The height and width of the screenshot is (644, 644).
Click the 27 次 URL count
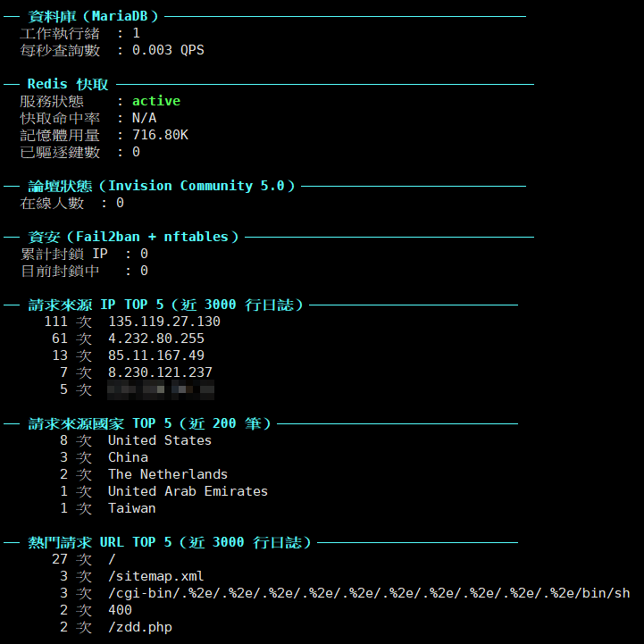coord(71,559)
